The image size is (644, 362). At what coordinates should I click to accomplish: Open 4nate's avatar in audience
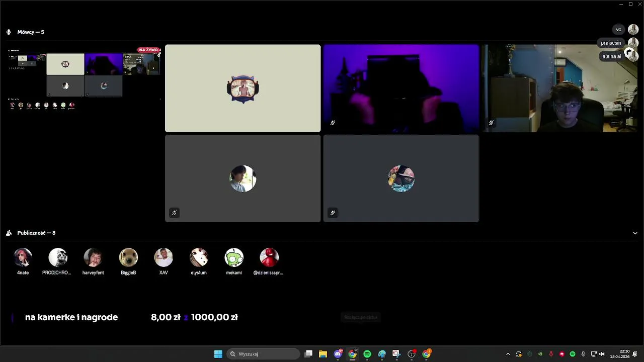pyautogui.click(x=23, y=257)
